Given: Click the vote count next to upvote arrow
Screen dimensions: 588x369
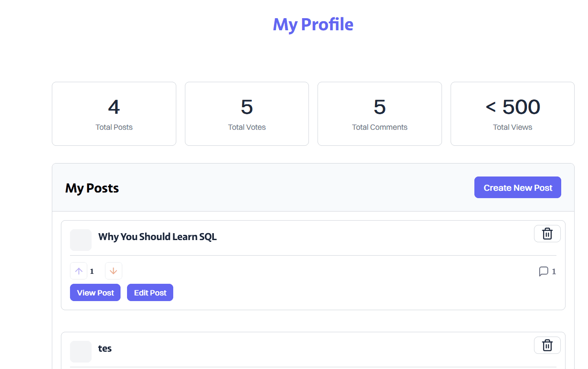Looking at the screenshot, I should [x=92, y=272].
